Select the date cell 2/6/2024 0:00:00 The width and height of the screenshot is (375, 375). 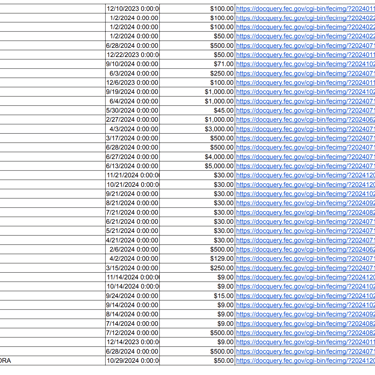click(x=133, y=249)
